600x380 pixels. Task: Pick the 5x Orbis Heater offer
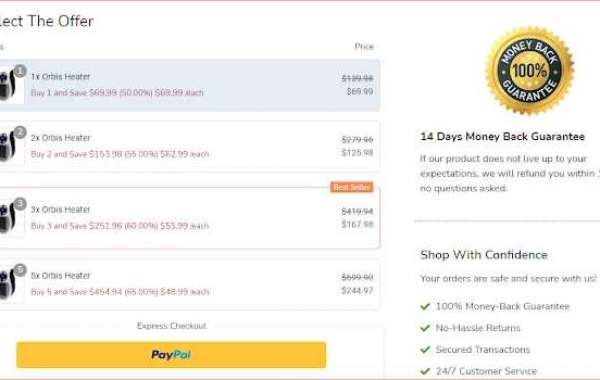pyautogui.click(x=189, y=284)
